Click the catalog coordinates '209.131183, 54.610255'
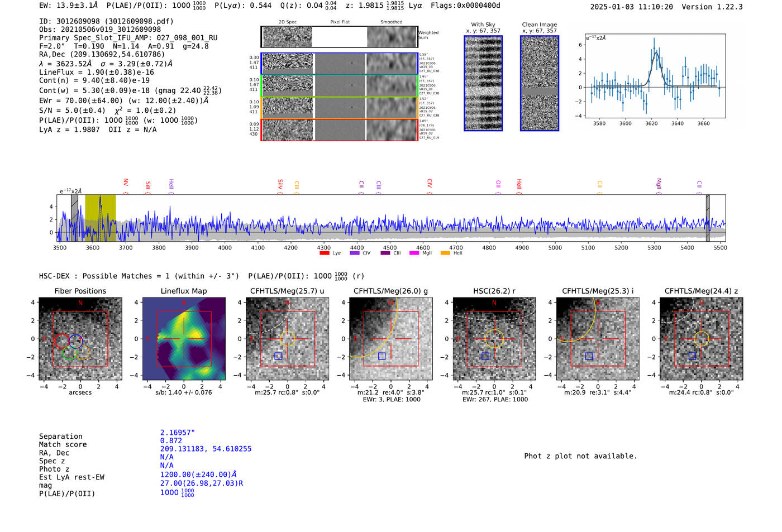This screenshot has height=532, width=782. (x=206, y=449)
